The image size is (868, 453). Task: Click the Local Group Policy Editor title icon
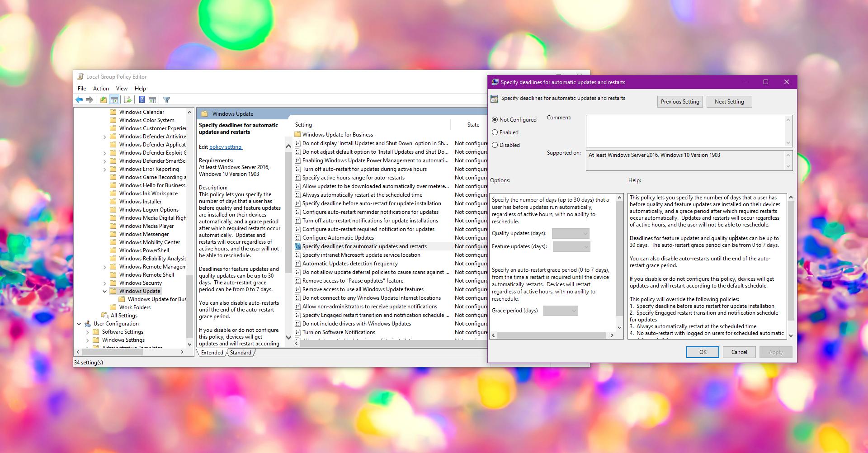80,77
